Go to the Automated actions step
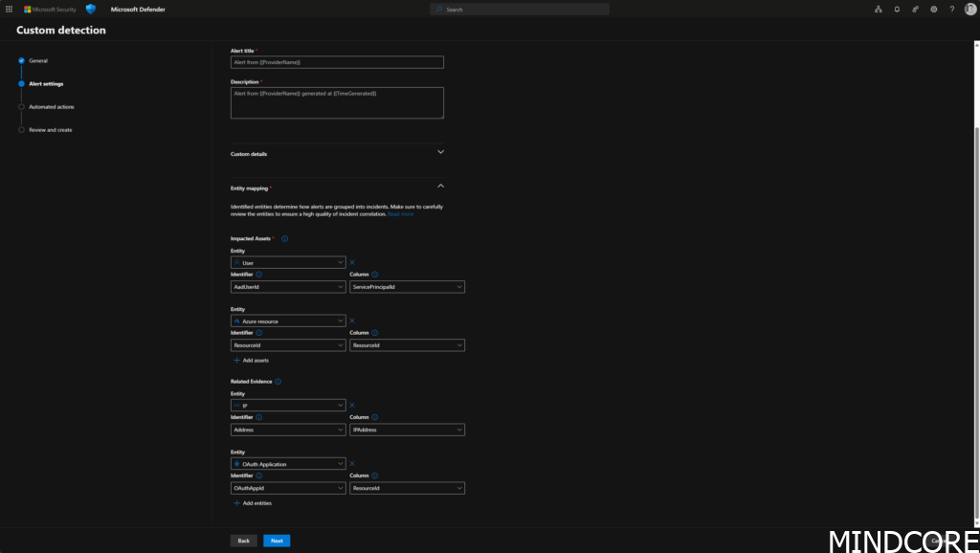Viewport: 980px width, 553px height. pos(52,107)
